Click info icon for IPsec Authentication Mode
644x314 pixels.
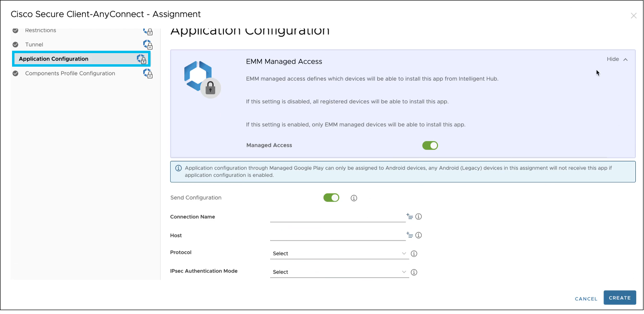point(413,272)
